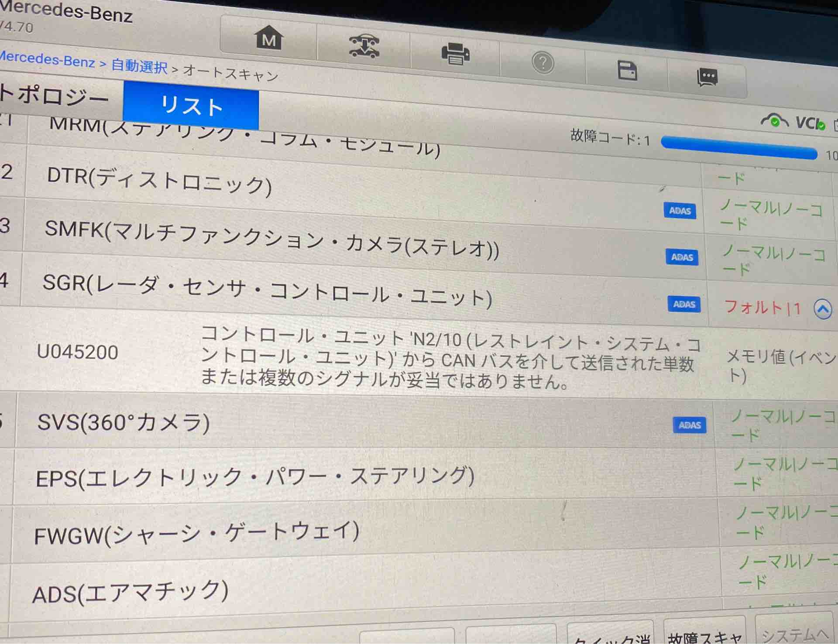This screenshot has height=644, width=838.
Task: Click the 故障コード:1 counter
Action: tap(610, 138)
